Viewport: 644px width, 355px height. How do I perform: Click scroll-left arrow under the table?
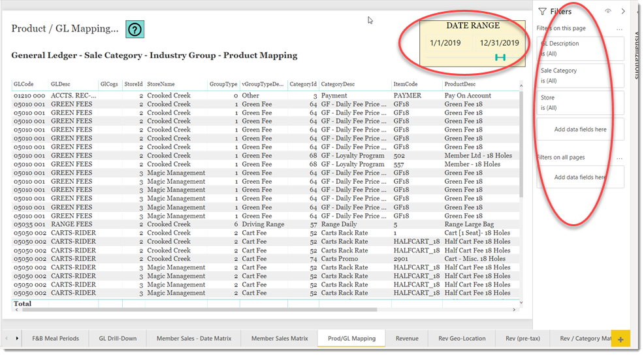[x=16, y=310]
